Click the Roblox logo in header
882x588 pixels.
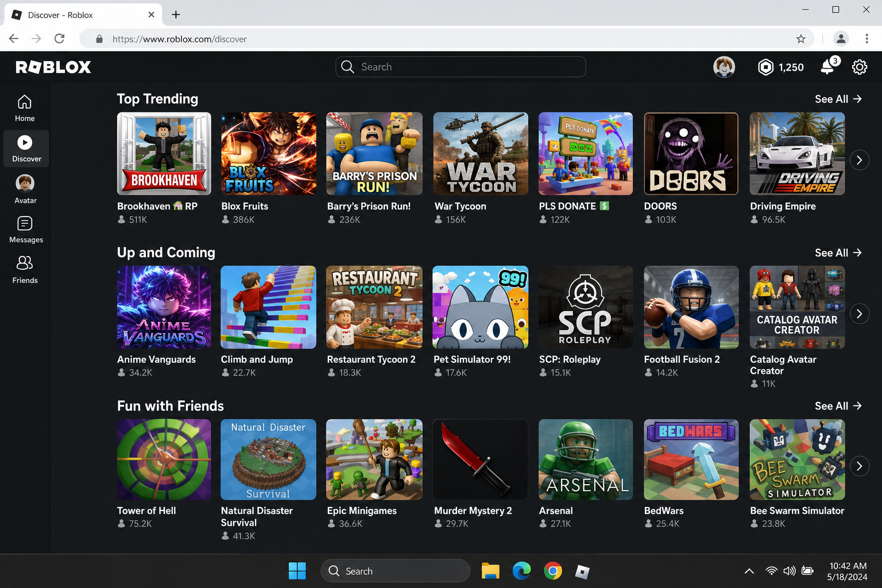point(53,67)
